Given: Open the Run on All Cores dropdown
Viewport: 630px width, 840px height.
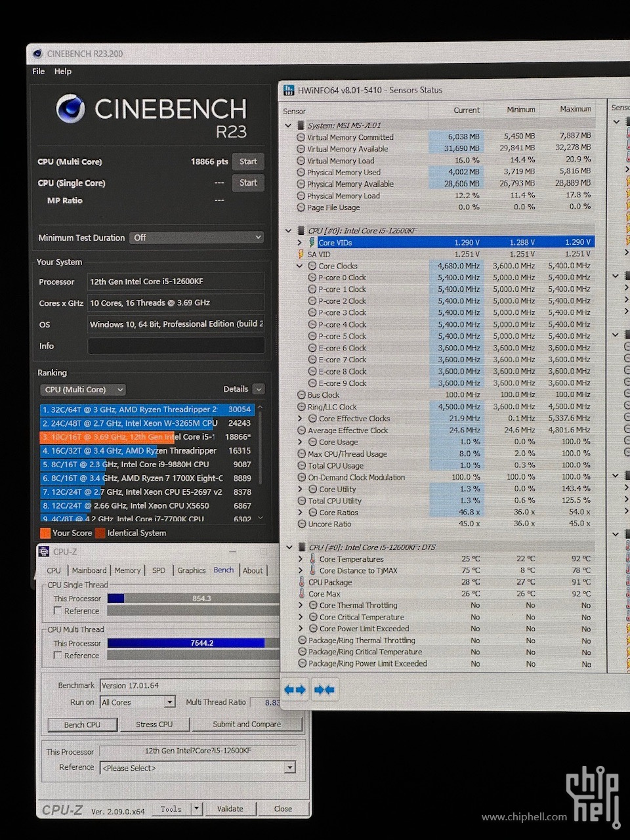Looking at the screenshot, I should point(138,702).
